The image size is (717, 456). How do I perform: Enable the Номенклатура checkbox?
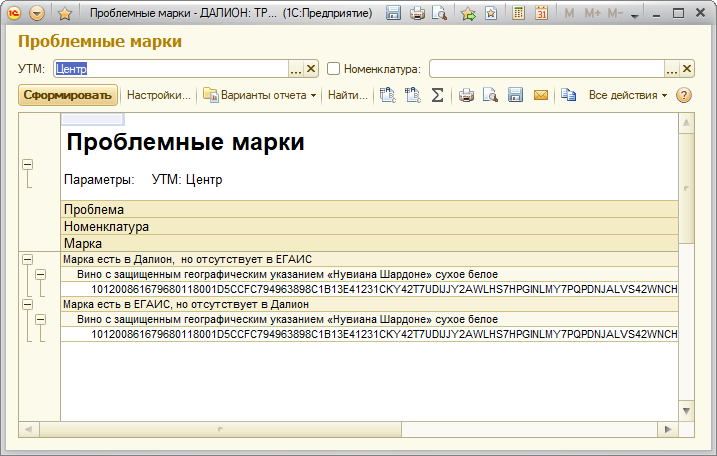point(333,69)
